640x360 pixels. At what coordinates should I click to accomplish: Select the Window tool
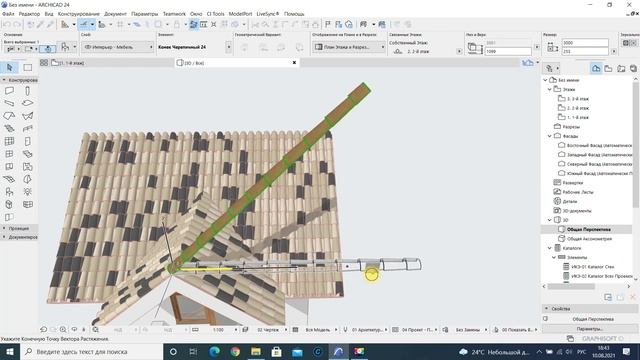point(9,154)
